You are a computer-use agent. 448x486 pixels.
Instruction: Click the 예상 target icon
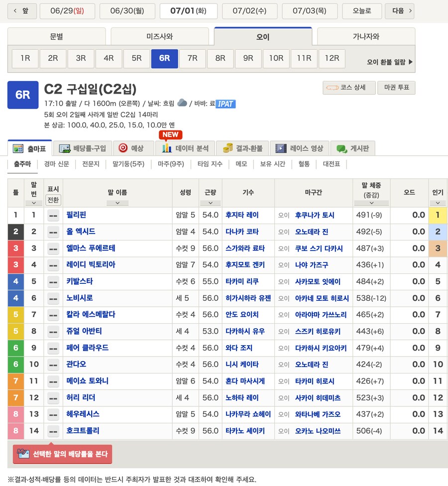click(x=123, y=148)
